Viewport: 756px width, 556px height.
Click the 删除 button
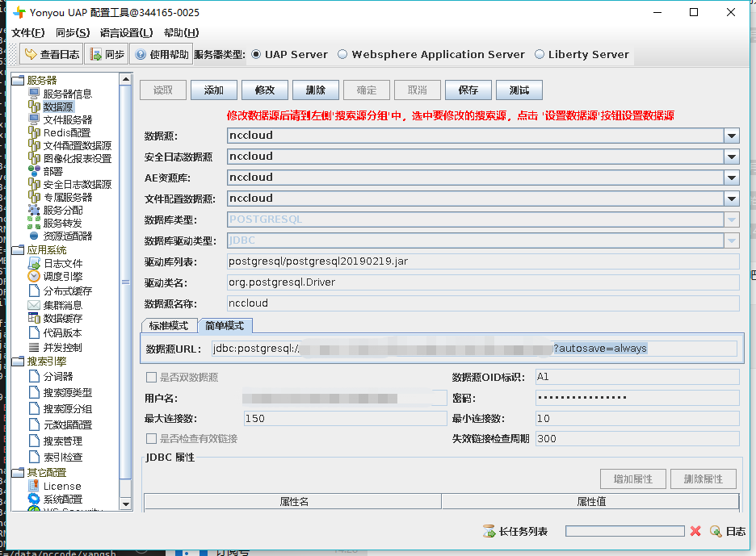point(315,90)
